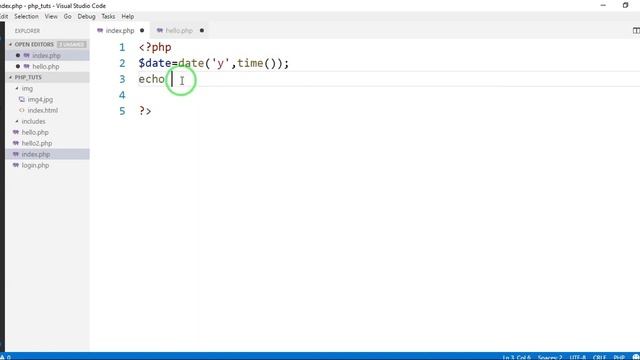The height and width of the screenshot is (360, 640).
Task: Click the unsaved dot on hello.php tab
Action: click(202, 31)
